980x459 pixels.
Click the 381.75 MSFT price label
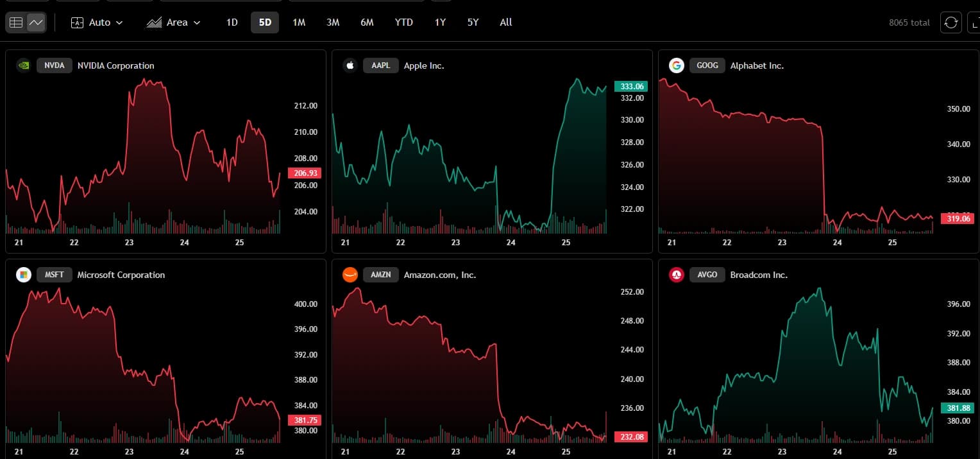point(305,420)
